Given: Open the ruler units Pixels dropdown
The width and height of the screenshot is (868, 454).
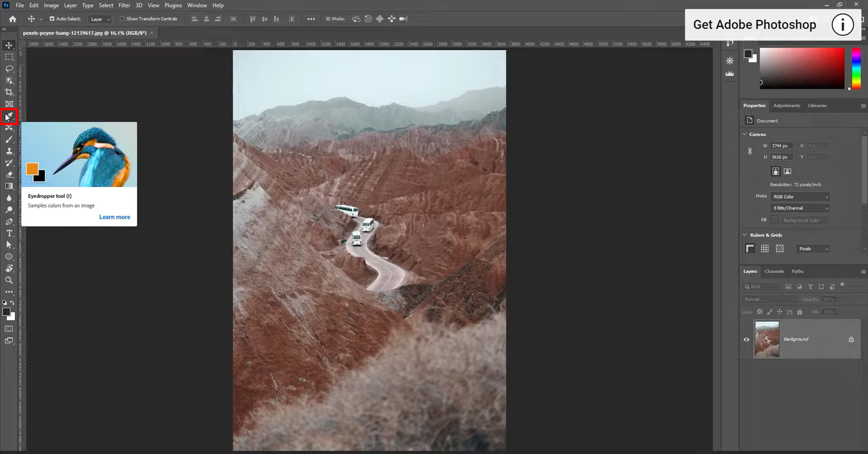Looking at the screenshot, I should click(813, 249).
